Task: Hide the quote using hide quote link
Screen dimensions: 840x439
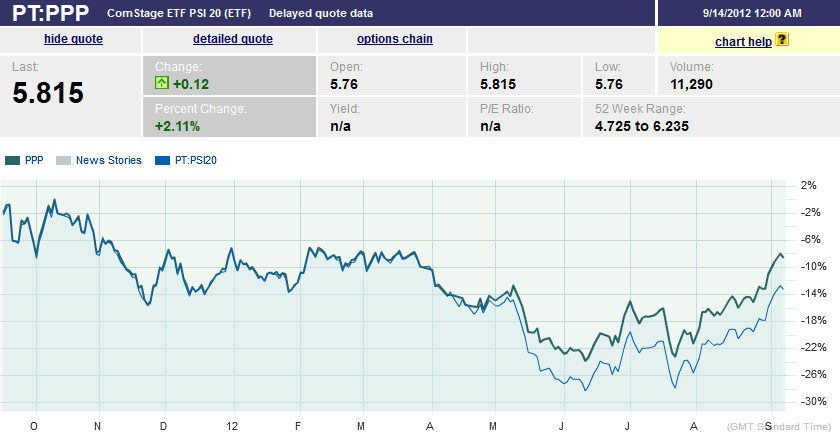Action: point(73,39)
